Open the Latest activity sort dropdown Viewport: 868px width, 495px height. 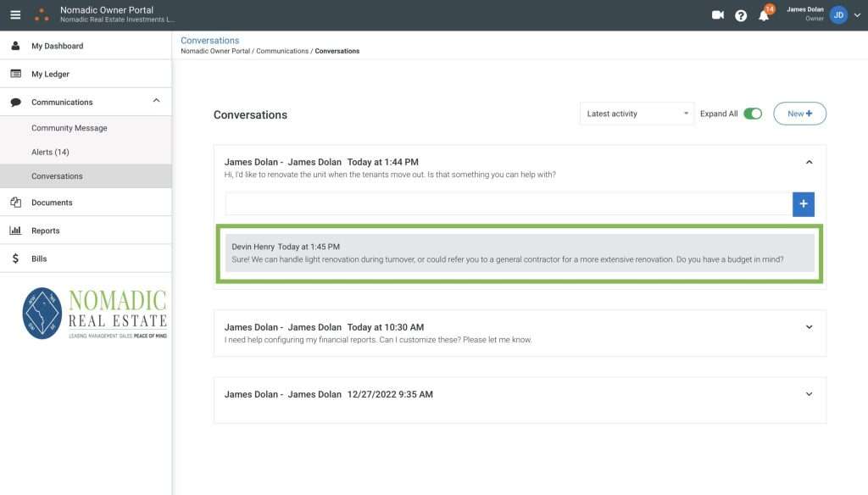[637, 114]
